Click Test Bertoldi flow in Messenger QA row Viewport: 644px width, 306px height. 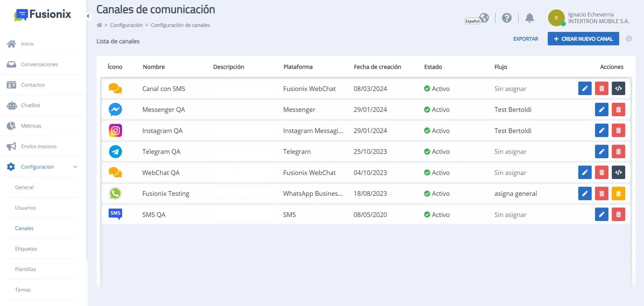(513, 110)
